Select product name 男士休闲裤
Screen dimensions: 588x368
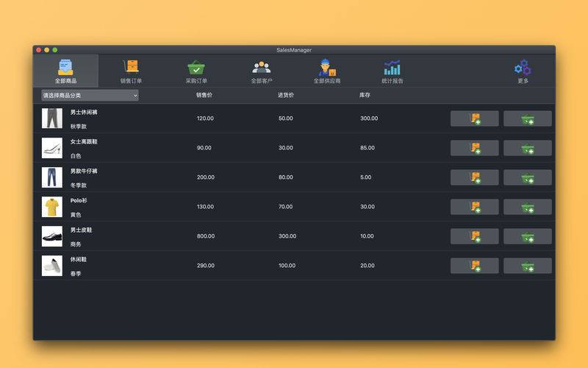point(84,113)
